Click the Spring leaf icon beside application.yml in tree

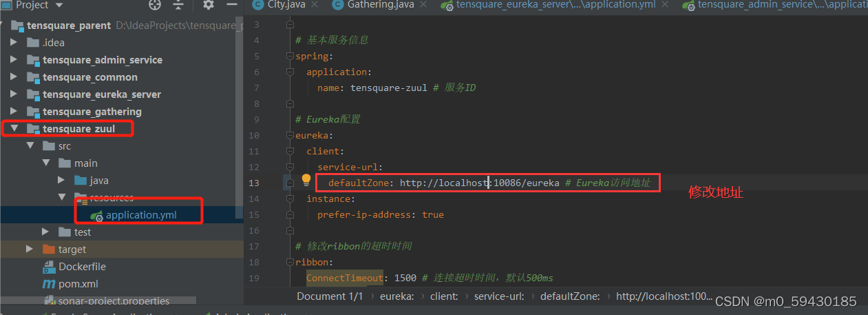tap(97, 215)
